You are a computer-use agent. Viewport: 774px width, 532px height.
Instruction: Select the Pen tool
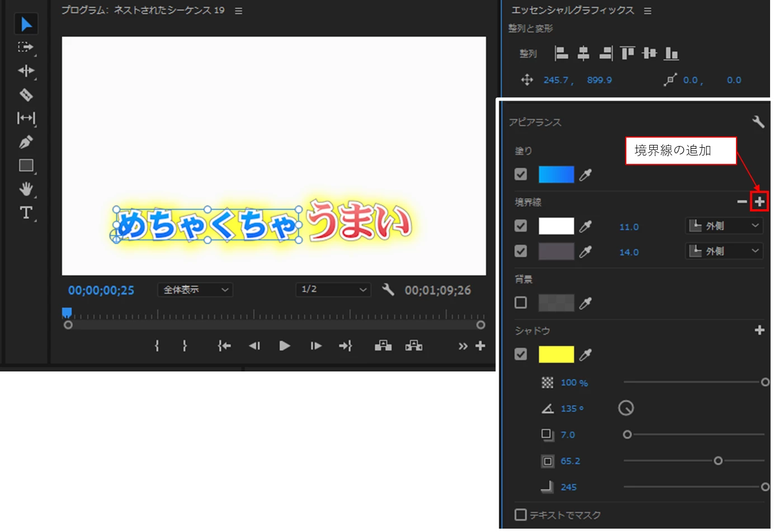(x=26, y=142)
